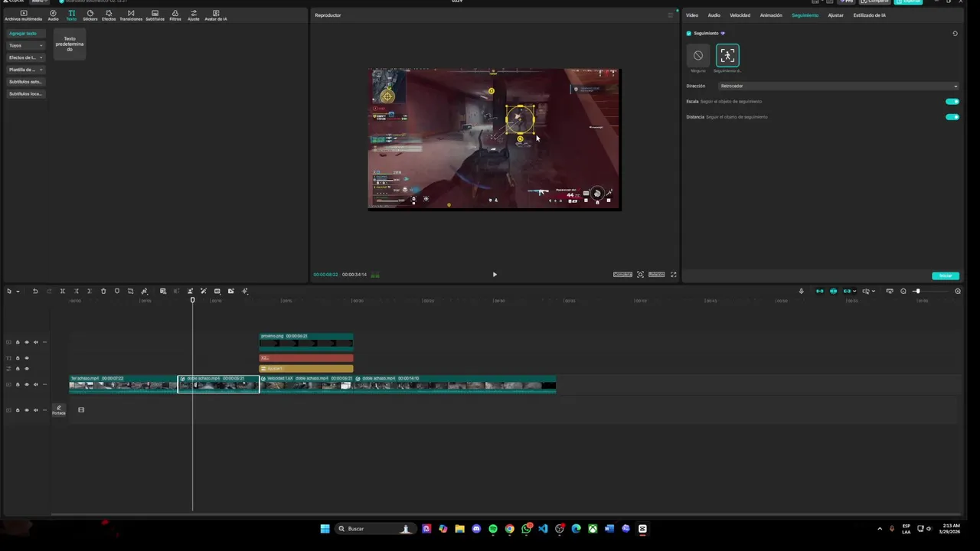The height and width of the screenshot is (551, 980).
Task: Click the Agregar texto button
Action: [25, 34]
